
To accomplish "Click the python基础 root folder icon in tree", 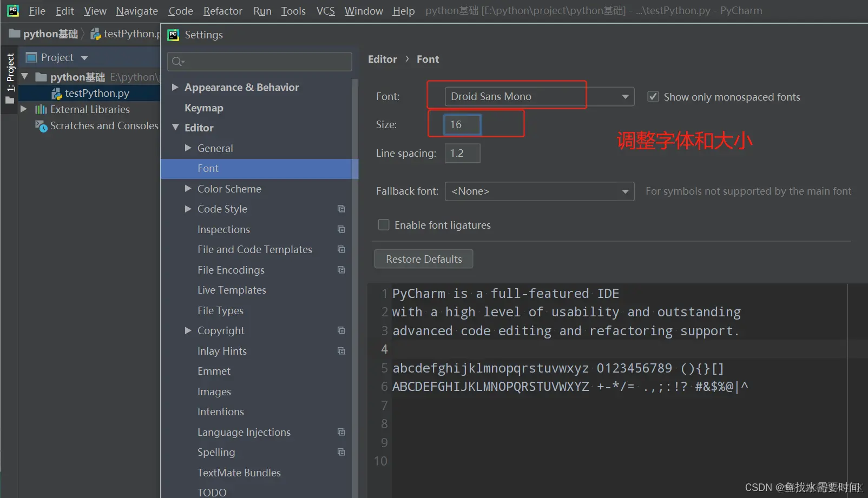I will (x=41, y=77).
